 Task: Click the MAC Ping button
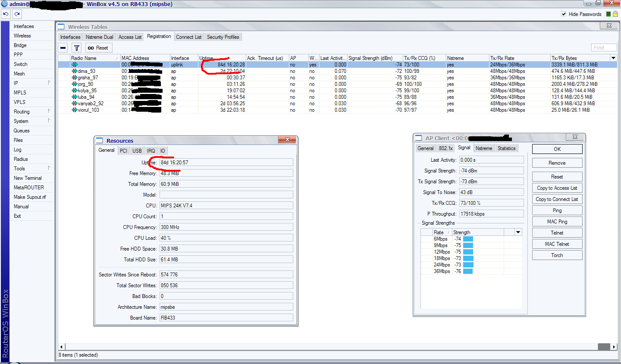click(557, 222)
